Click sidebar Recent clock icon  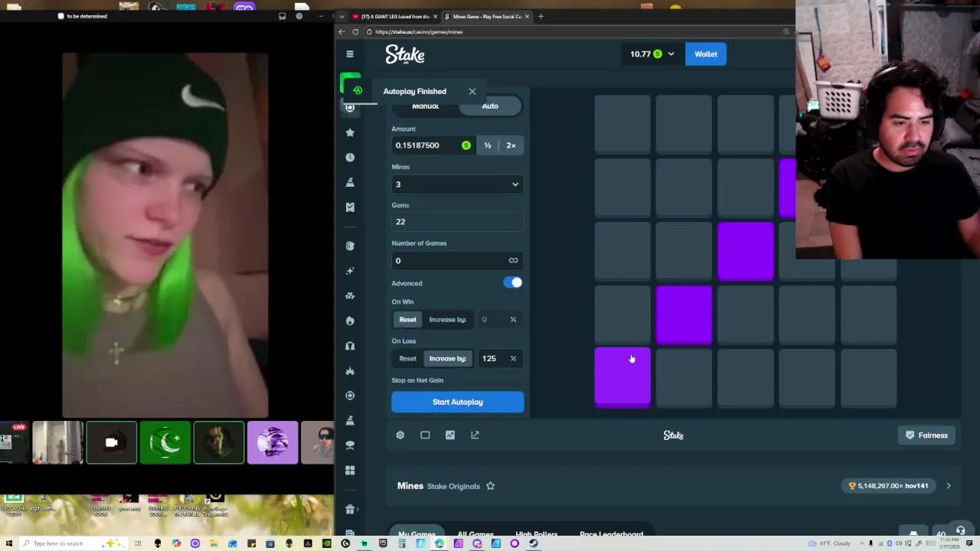coord(350,157)
